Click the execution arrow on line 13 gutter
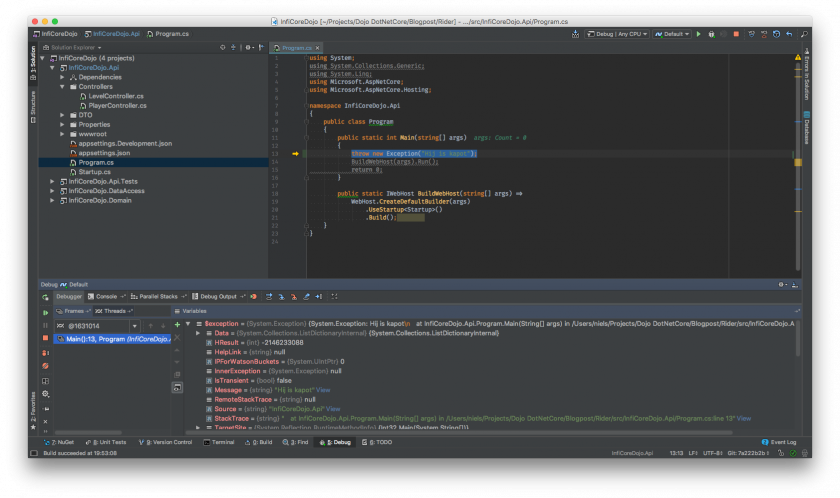This screenshot has height=498, width=840. point(295,154)
